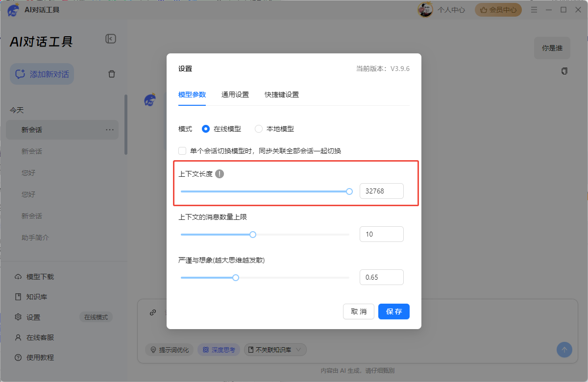The image size is (588, 382).
Task: Cancel the settings dialog with 取消
Action: [358, 311]
